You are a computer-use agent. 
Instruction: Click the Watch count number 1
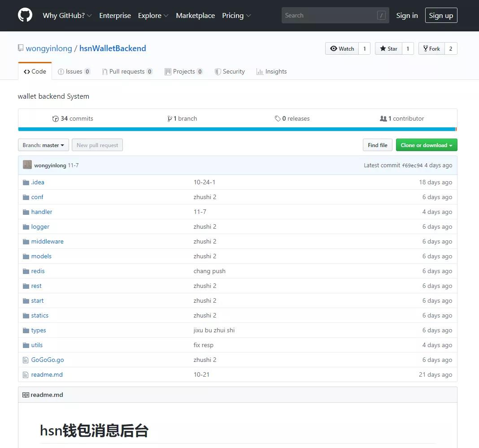365,48
